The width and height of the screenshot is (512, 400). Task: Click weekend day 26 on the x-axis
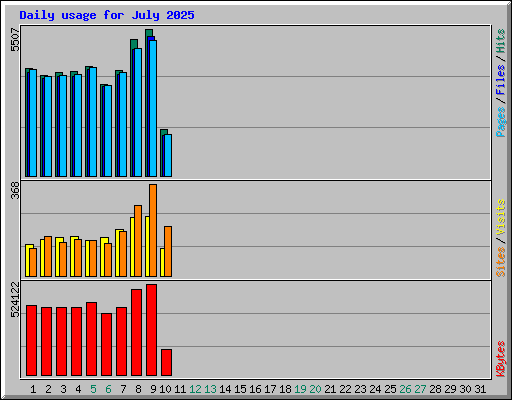(405, 389)
